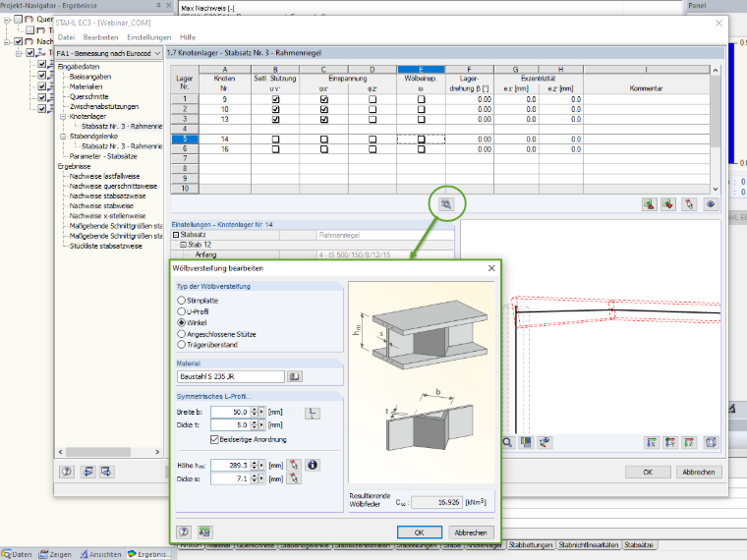This screenshot has height=560, width=747.
Task: Open the L-profile library icon beside Breite b
Action: [312, 413]
